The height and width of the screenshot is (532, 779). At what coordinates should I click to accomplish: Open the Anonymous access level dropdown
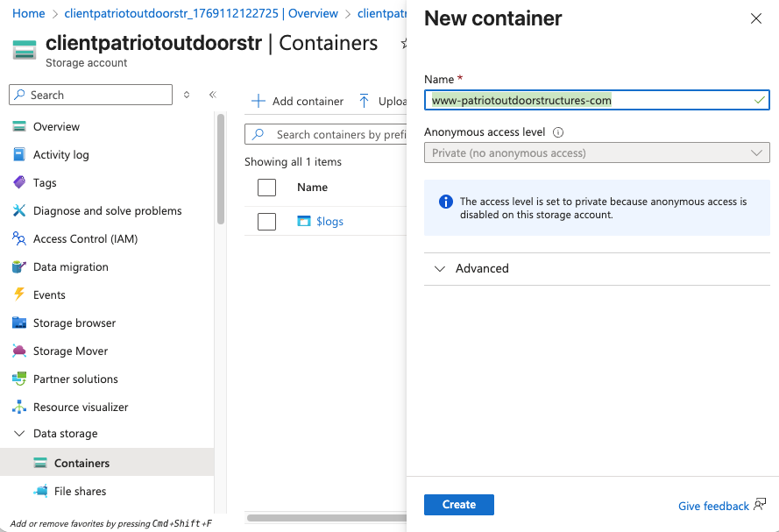coord(597,153)
